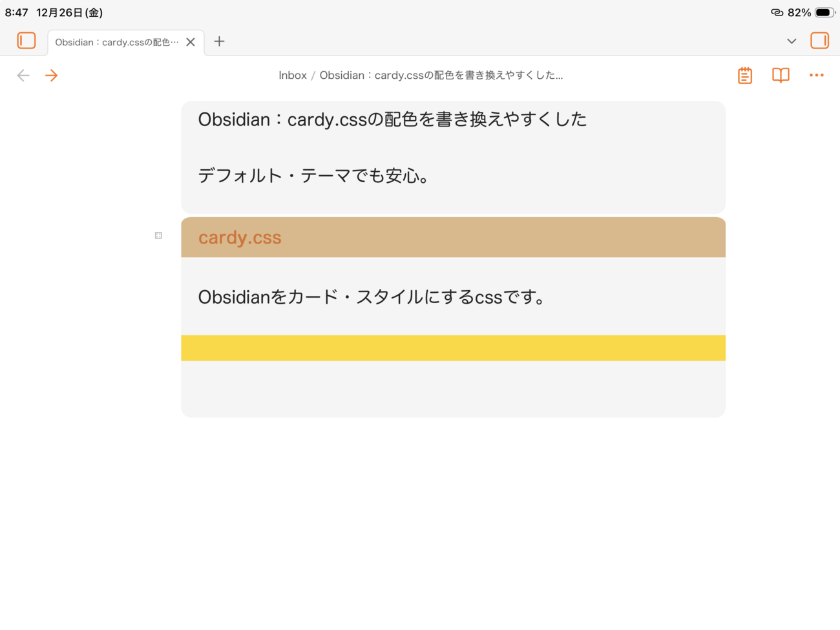This screenshot has width=840, height=630.
Task: Click the cardy.css card heading
Action: click(240, 237)
